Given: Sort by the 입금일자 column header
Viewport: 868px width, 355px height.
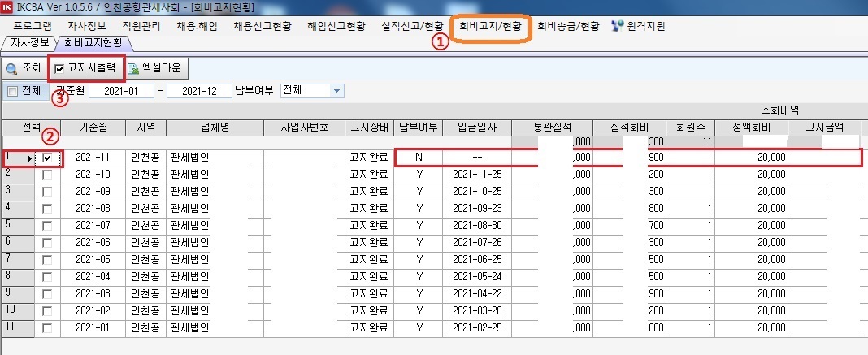Looking at the screenshot, I should click(x=483, y=127).
